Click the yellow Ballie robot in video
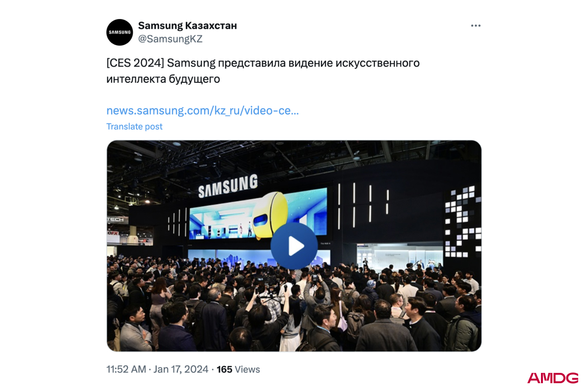 pos(270,215)
